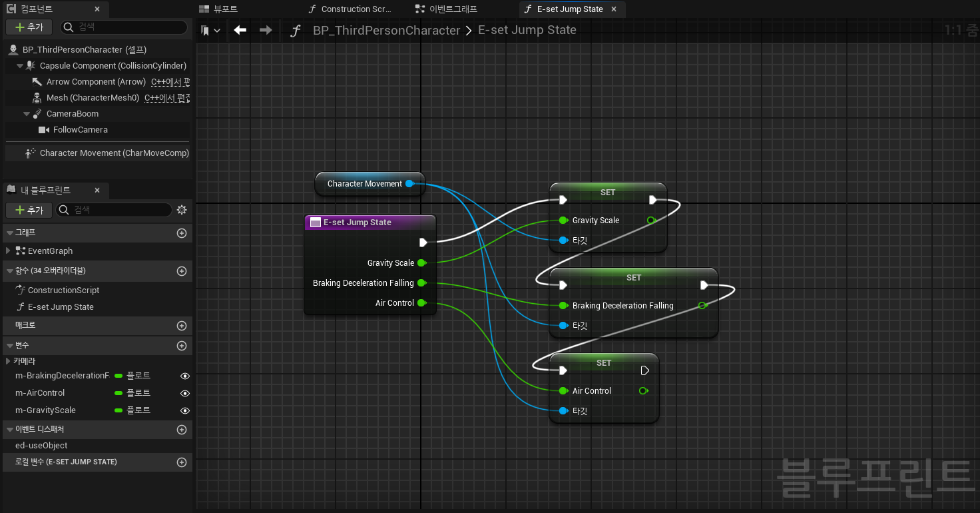980x513 pixels.
Task: Click Gravity Scale pin on entry node
Action: (421, 263)
